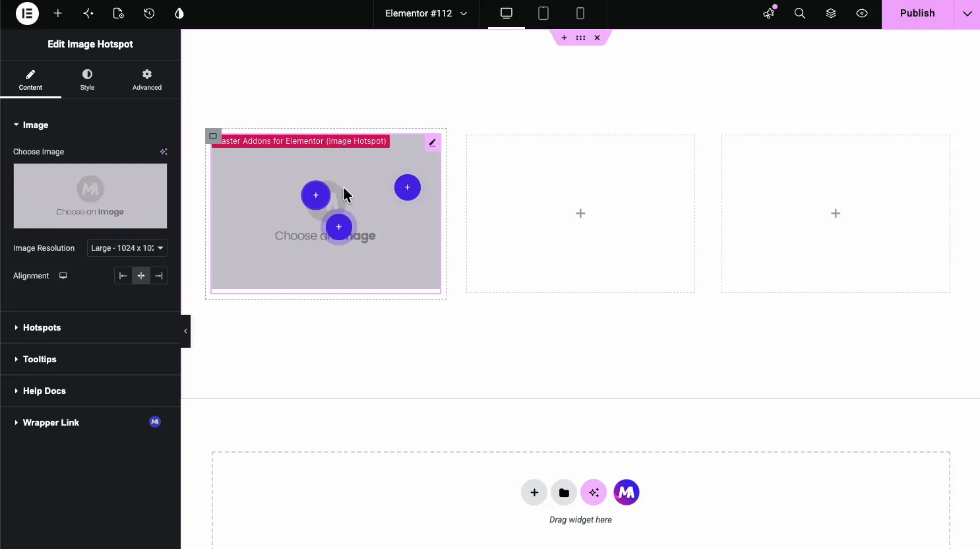Screen dimensions: 980x549
Task: Switch to the Style tab
Action: 87,80
